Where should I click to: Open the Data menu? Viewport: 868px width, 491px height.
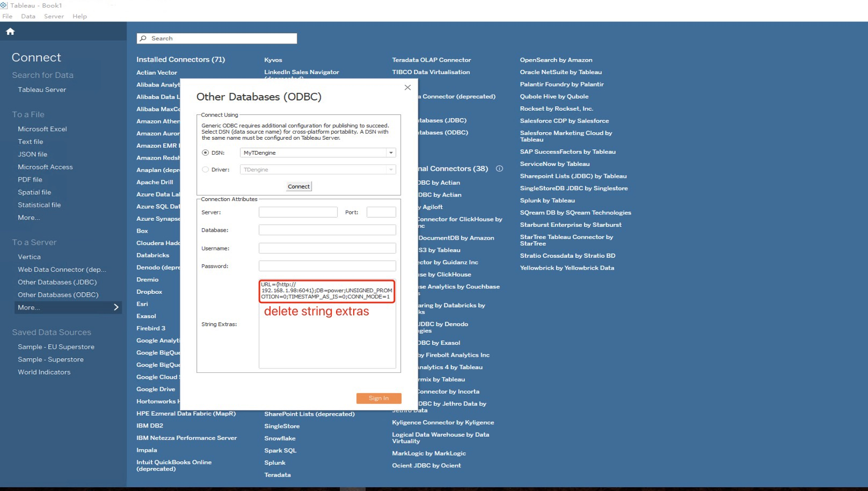28,16
